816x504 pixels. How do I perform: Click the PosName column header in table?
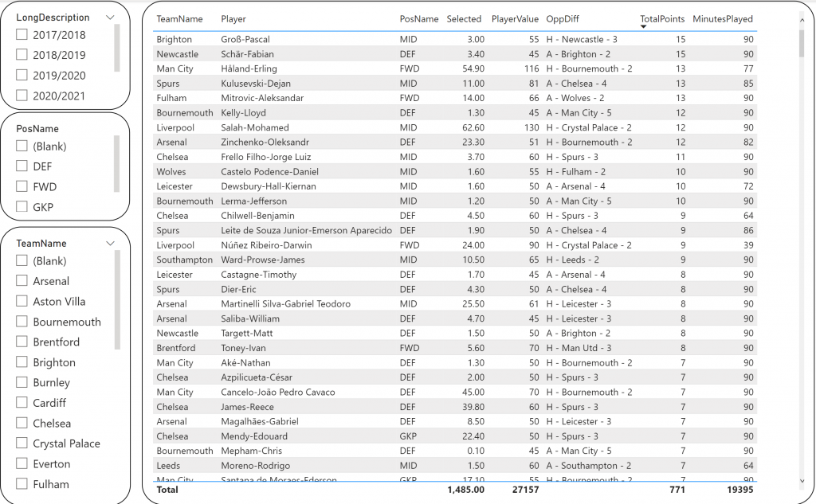pyautogui.click(x=419, y=19)
